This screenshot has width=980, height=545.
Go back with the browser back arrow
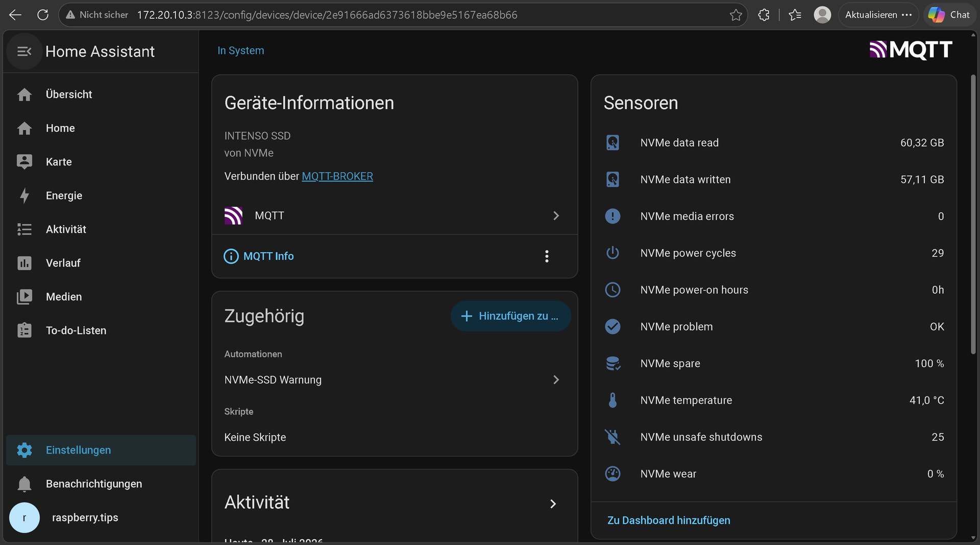pos(15,15)
